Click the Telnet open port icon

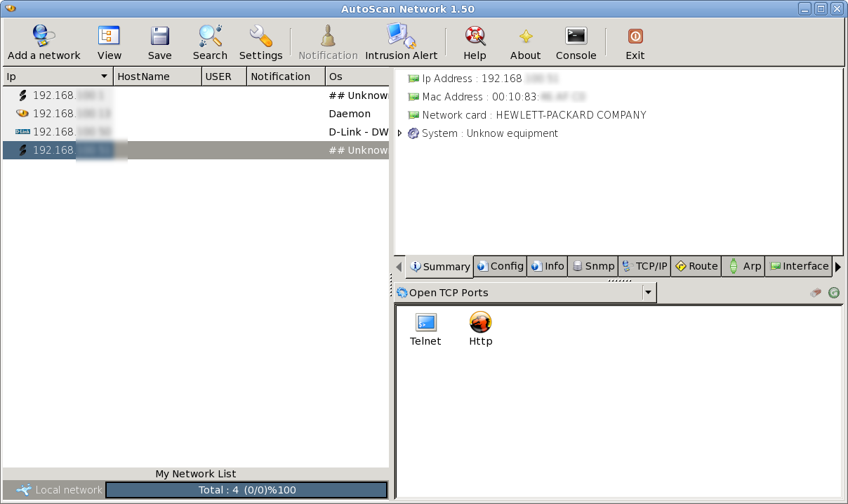click(x=425, y=323)
